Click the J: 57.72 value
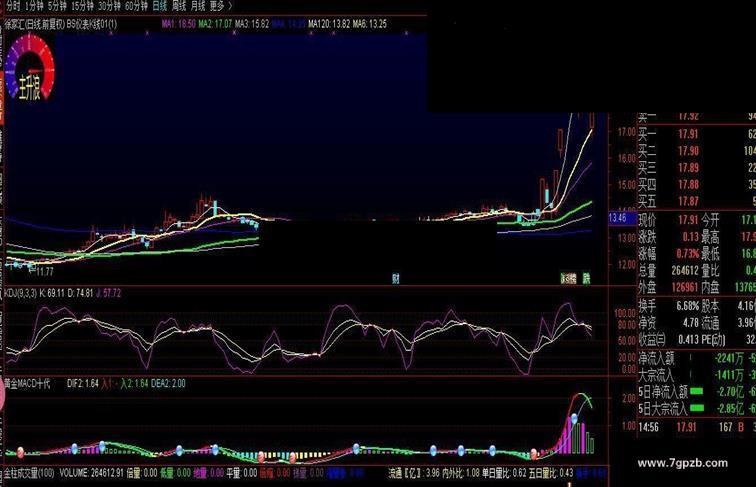The height and width of the screenshot is (487, 756). click(108, 293)
